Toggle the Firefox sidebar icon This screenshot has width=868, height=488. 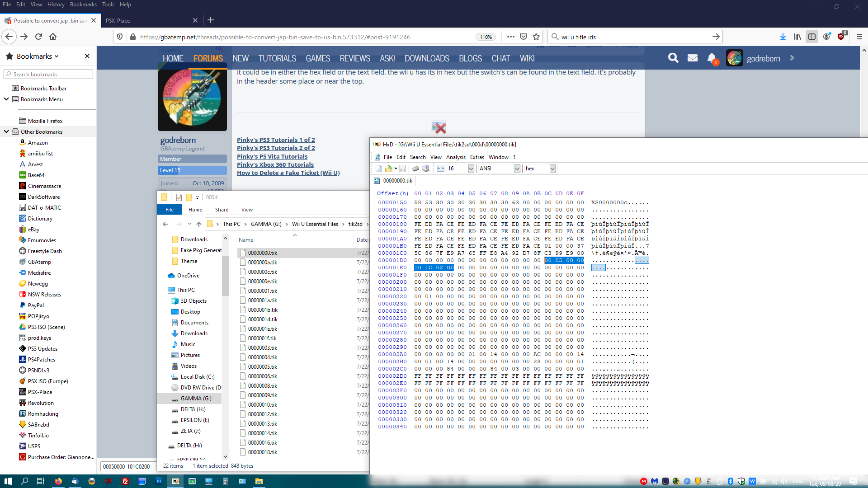(812, 37)
